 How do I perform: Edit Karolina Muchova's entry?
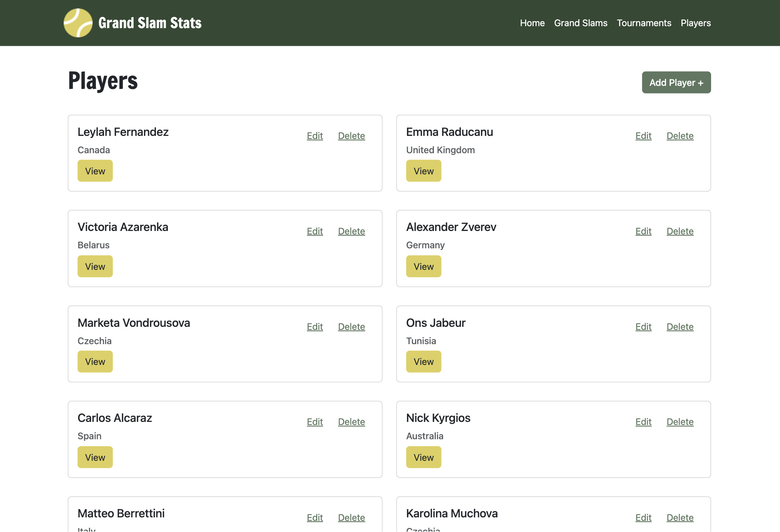[x=643, y=517]
